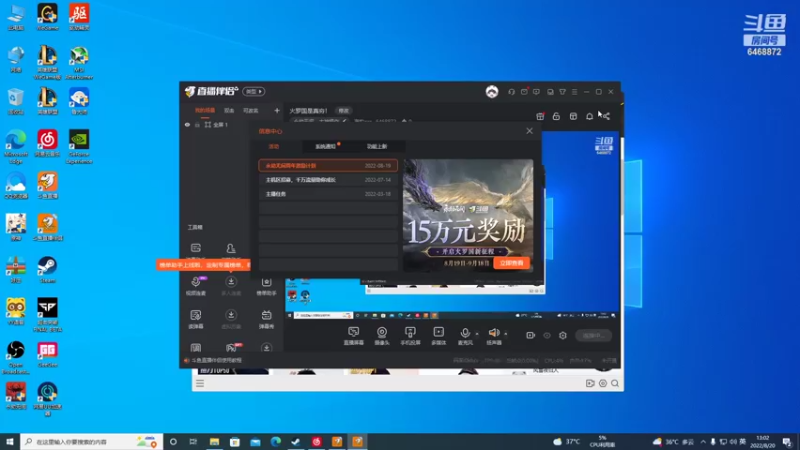Click the notification bell icon

tap(589, 116)
